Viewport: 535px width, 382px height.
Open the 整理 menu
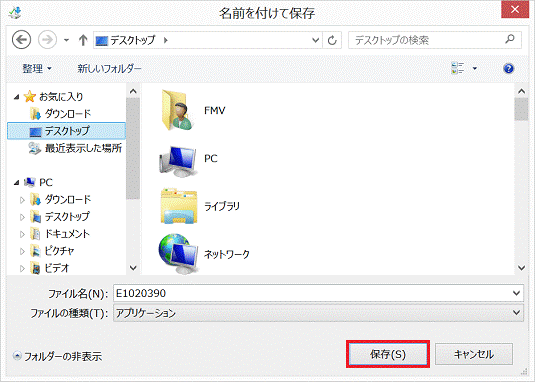coord(37,69)
